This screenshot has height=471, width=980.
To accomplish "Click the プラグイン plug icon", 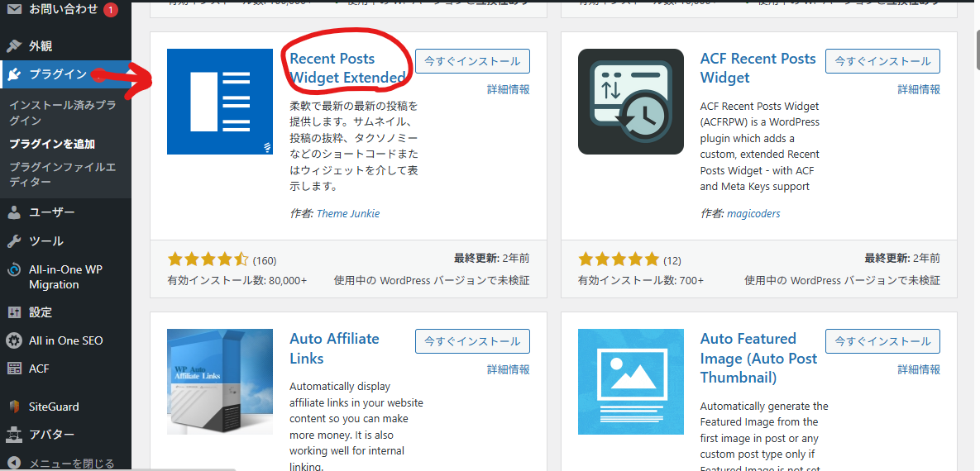I will 14,74.
